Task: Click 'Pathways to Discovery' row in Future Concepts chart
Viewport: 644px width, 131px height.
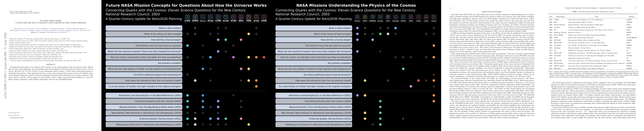Action: point(144,125)
